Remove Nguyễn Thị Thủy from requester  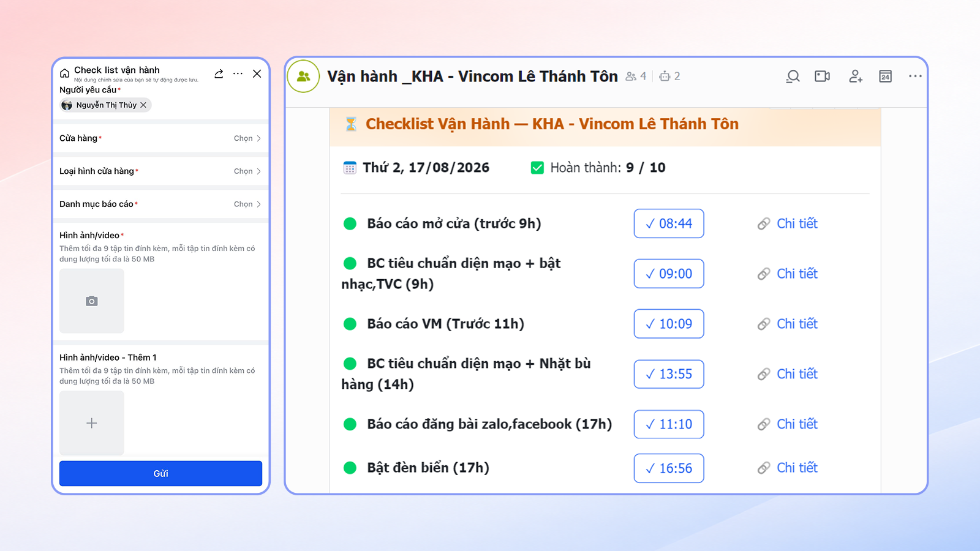[143, 105]
